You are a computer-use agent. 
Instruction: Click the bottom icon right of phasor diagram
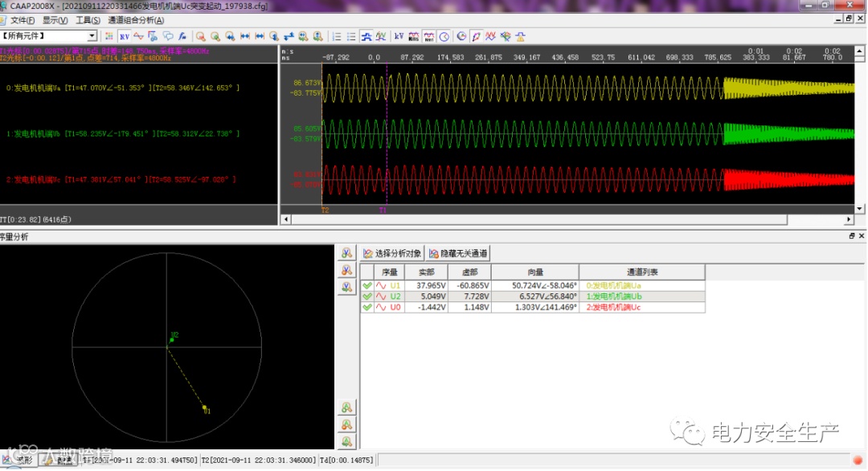[x=346, y=441]
